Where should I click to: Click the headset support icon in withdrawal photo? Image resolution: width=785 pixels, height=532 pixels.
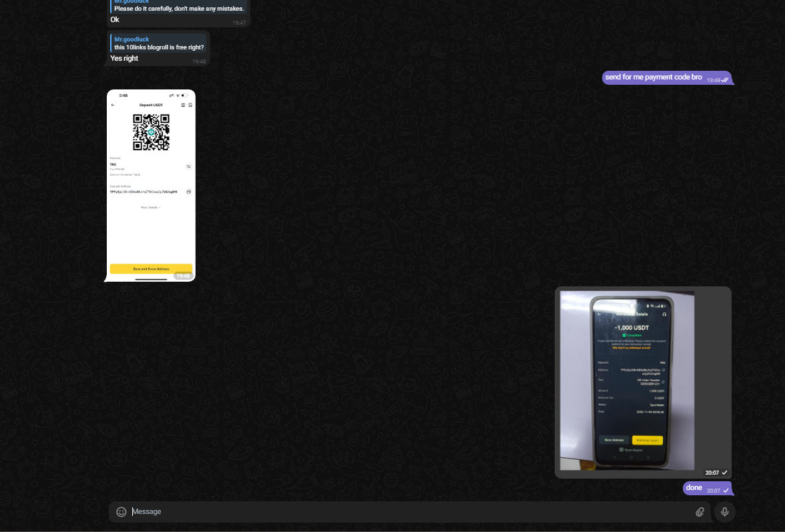(664, 314)
